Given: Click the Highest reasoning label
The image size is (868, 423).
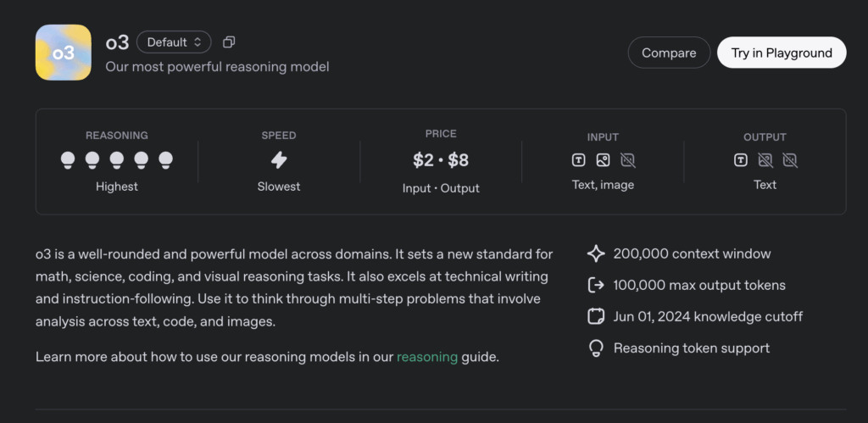Looking at the screenshot, I should pos(116,186).
